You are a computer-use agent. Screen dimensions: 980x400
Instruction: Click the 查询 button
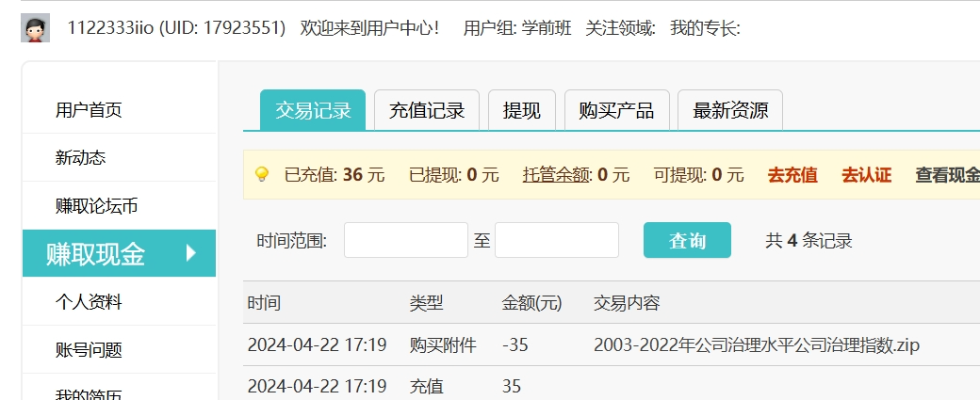(x=688, y=240)
